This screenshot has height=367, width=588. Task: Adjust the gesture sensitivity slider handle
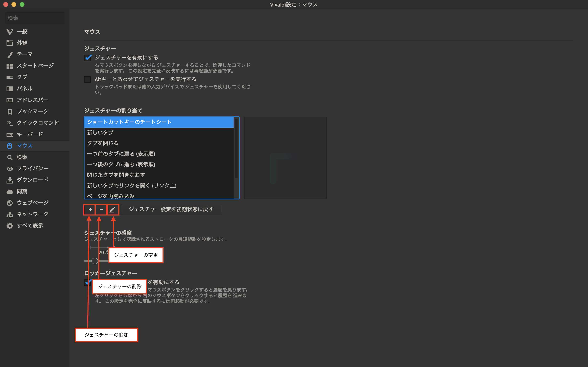[95, 261]
